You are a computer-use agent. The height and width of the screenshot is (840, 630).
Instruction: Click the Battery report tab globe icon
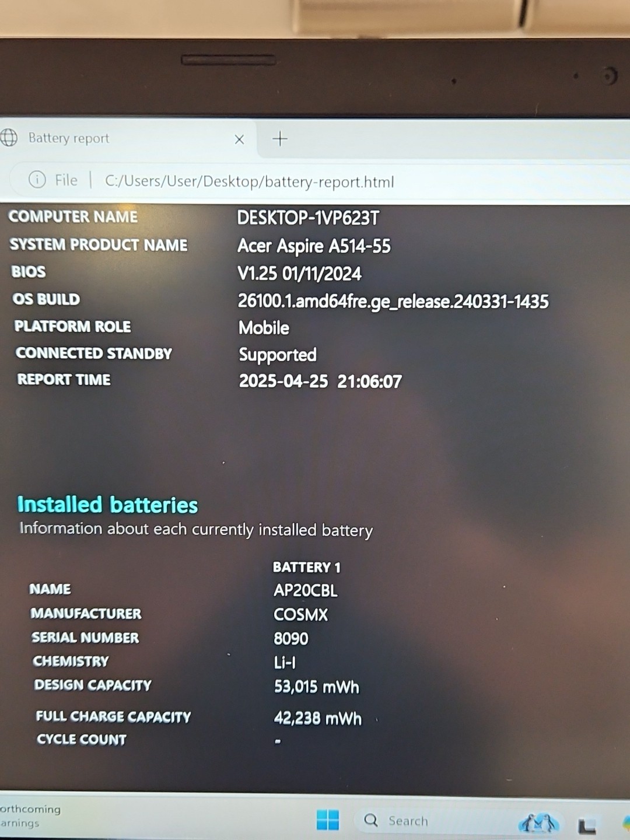[9, 138]
